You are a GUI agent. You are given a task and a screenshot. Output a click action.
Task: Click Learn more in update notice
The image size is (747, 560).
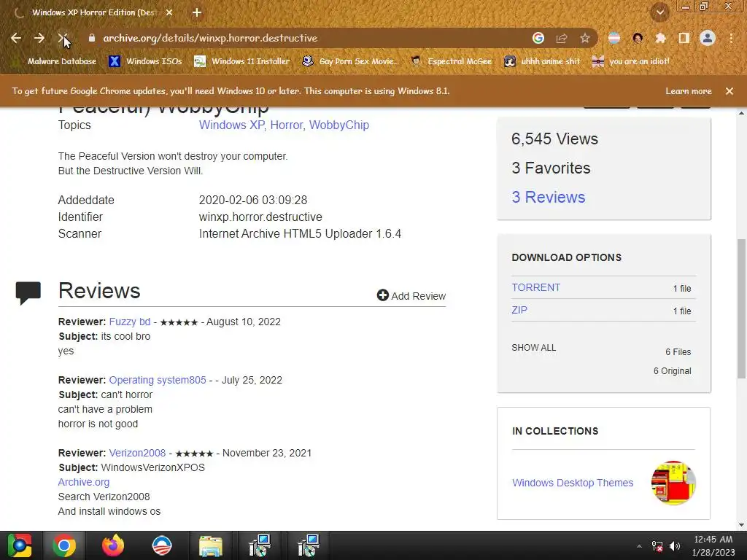point(689,91)
